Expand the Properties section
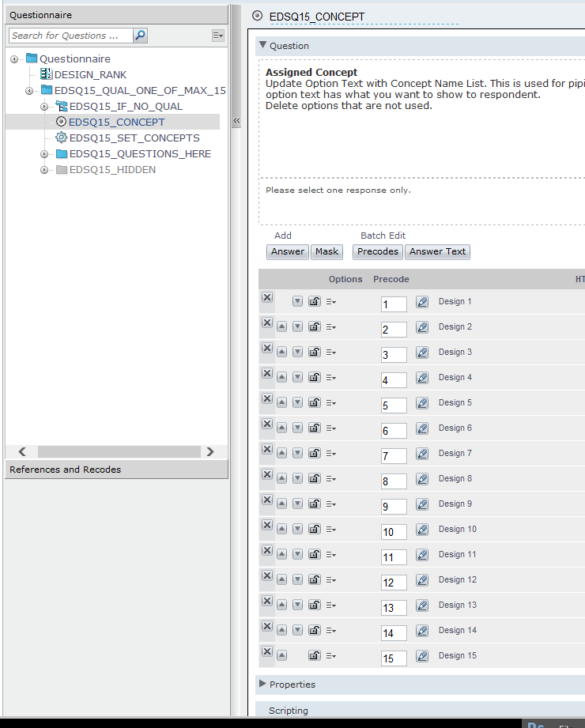585x728 pixels. click(x=262, y=684)
